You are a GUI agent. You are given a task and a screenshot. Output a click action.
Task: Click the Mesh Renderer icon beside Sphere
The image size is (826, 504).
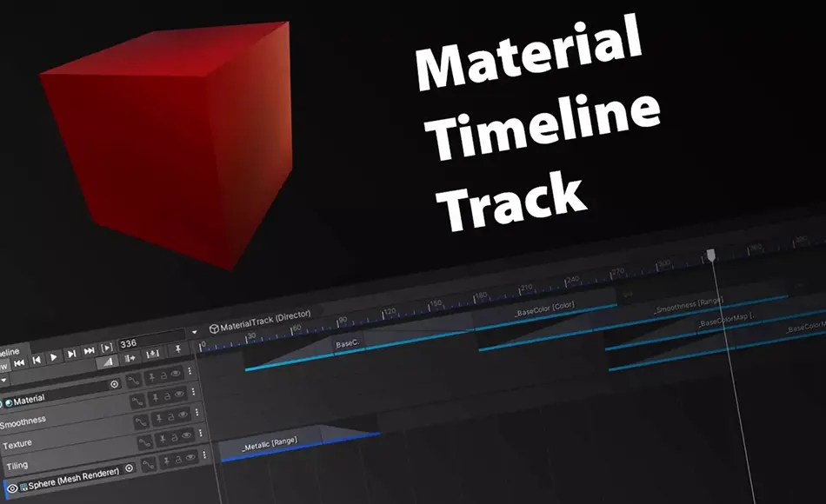[x=23, y=487]
